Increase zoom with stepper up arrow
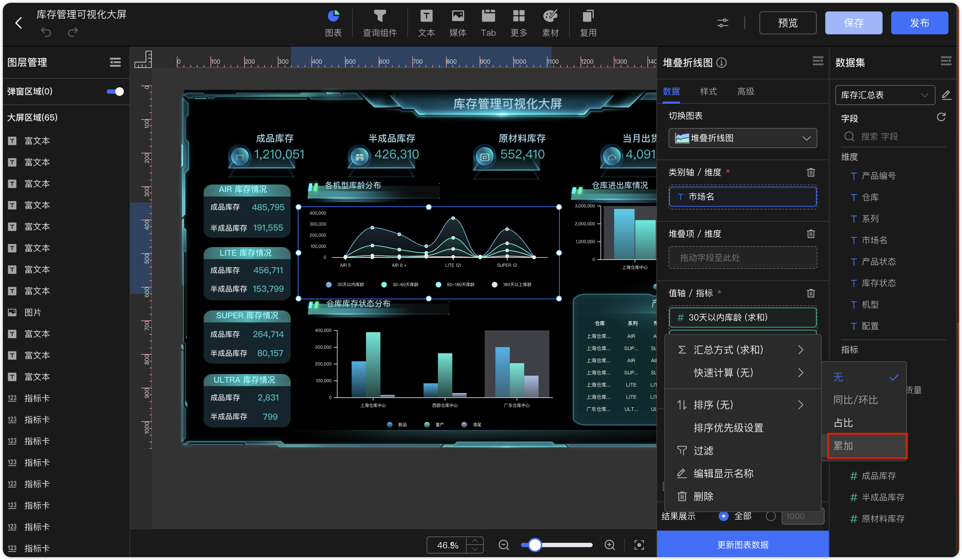Image resolution: width=962 pixels, height=560 pixels. pos(475,541)
